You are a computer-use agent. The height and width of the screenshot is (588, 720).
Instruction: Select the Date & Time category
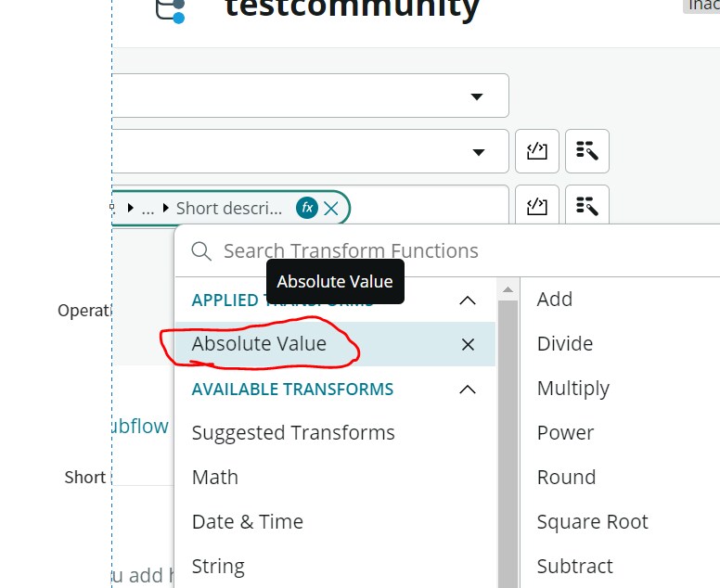click(248, 521)
